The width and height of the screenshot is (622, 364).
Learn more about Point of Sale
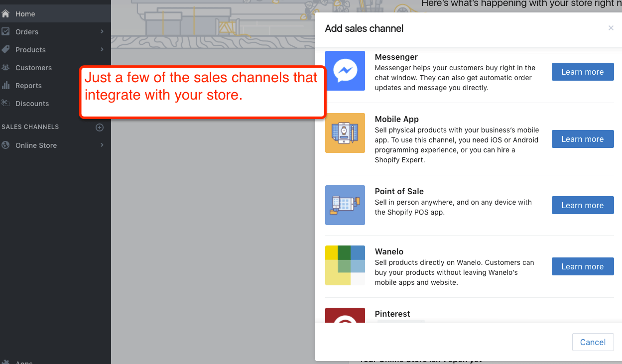click(583, 205)
